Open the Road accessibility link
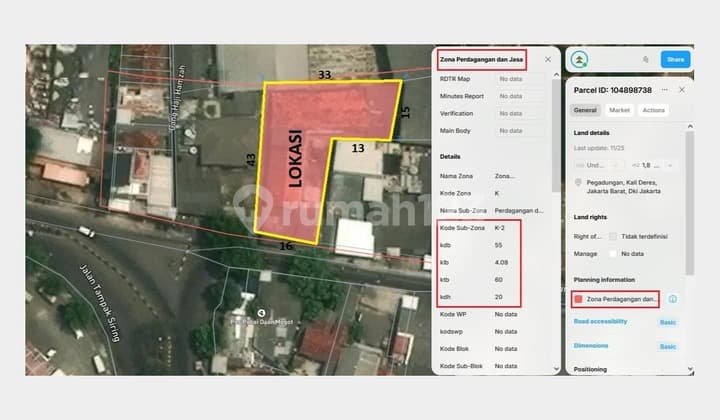Viewport: 720px width, 420px height. point(600,321)
